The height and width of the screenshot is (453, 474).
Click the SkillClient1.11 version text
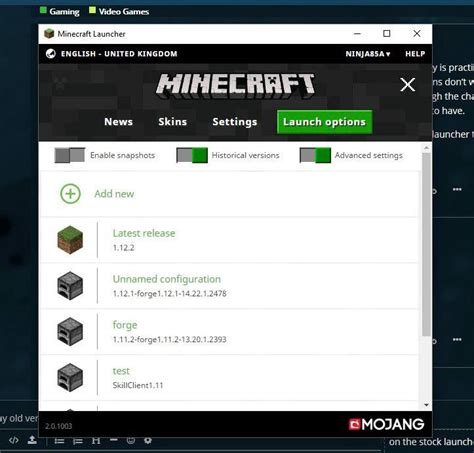[x=138, y=385]
